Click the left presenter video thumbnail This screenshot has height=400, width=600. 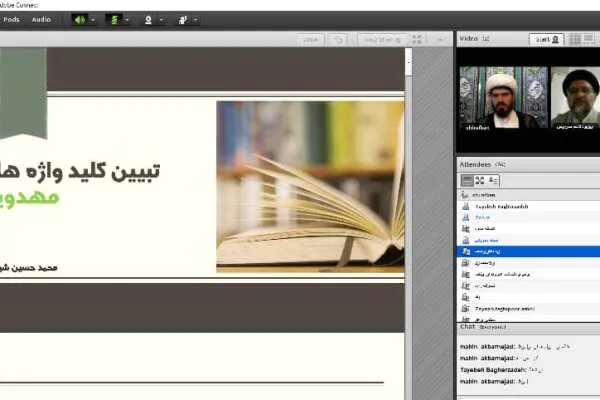click(x=503, y=98)
